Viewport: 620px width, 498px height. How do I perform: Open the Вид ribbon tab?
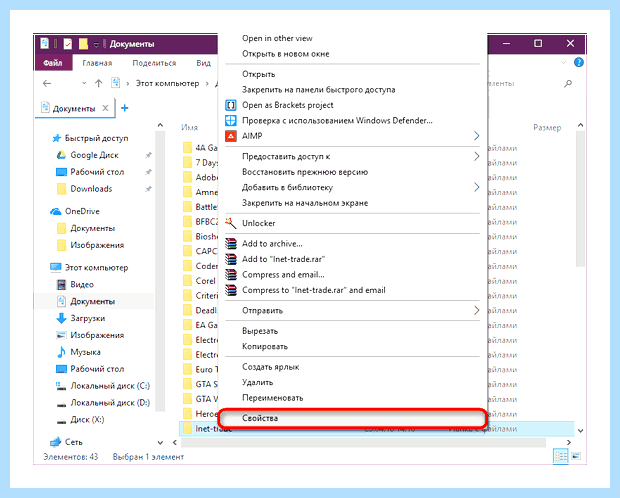pos(204,63)
